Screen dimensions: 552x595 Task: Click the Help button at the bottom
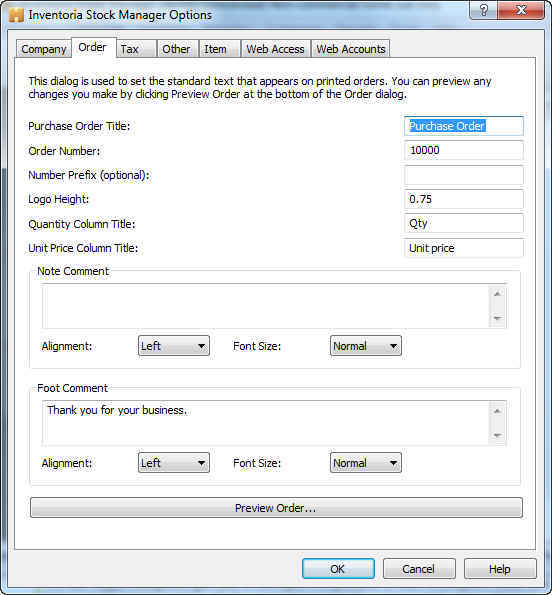pyautogui.click(x=500, y=569)
